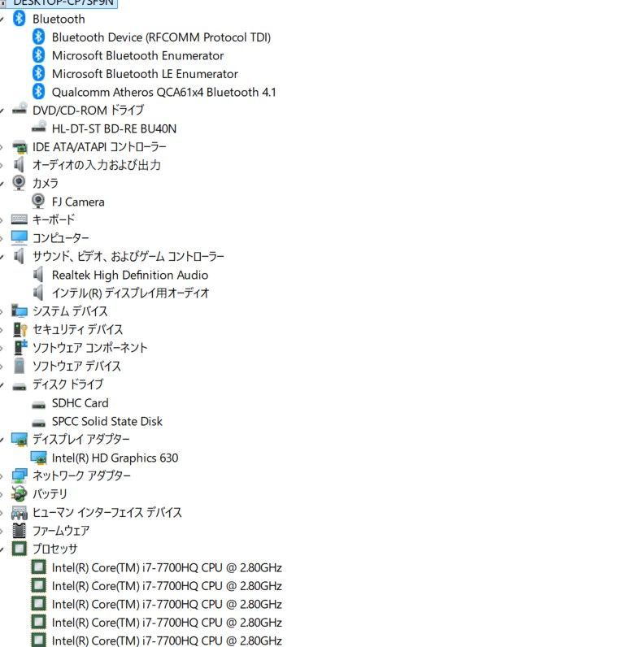The height and width of the screenshot is (647, 644).
Task: Click the ソフトウェア コンポーネント icon
Action: click(x=20, y=347)
